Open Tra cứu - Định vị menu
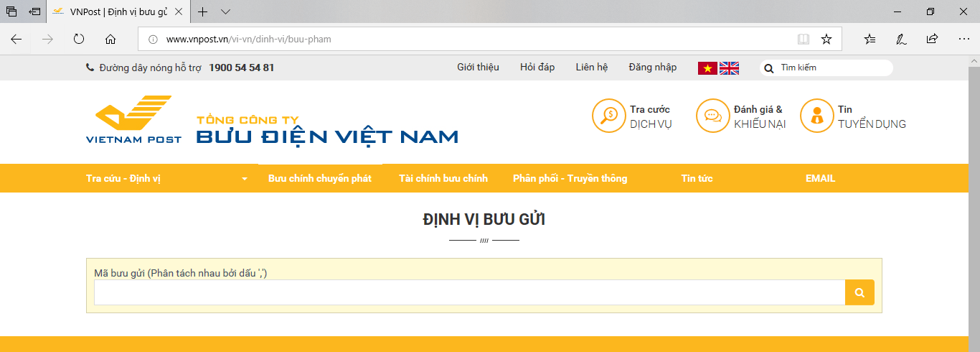 (x=123, y=178)
